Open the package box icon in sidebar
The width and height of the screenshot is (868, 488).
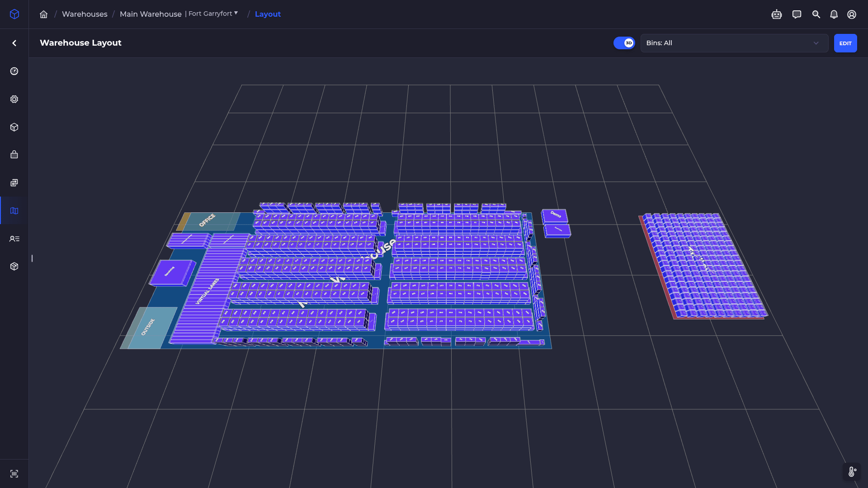(14, 266)
